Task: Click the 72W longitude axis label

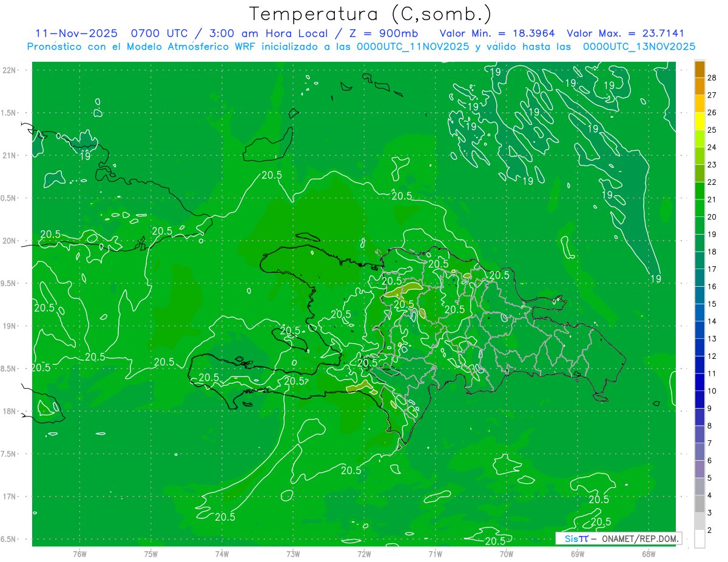Action: pyautogui.click(x=364, y=554)
